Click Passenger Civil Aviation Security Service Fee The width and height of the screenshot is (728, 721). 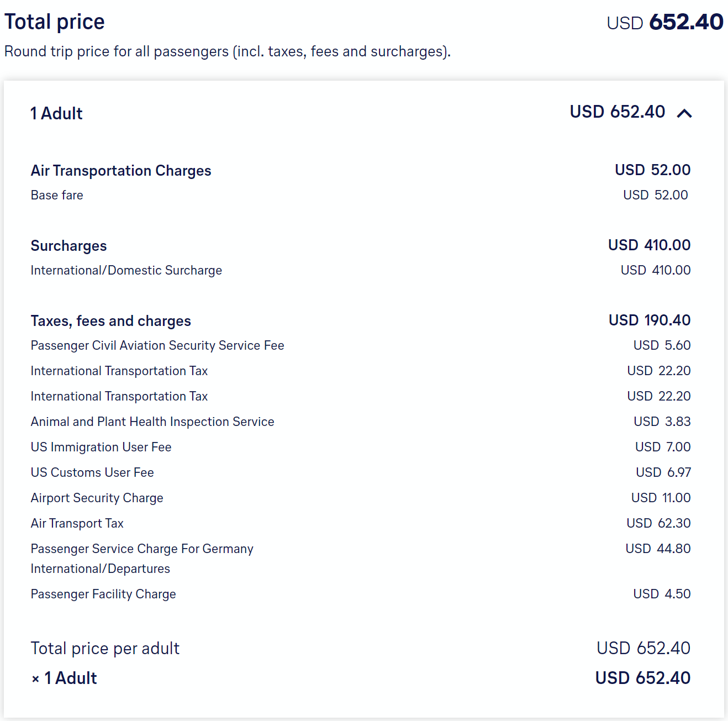point(157,345)
